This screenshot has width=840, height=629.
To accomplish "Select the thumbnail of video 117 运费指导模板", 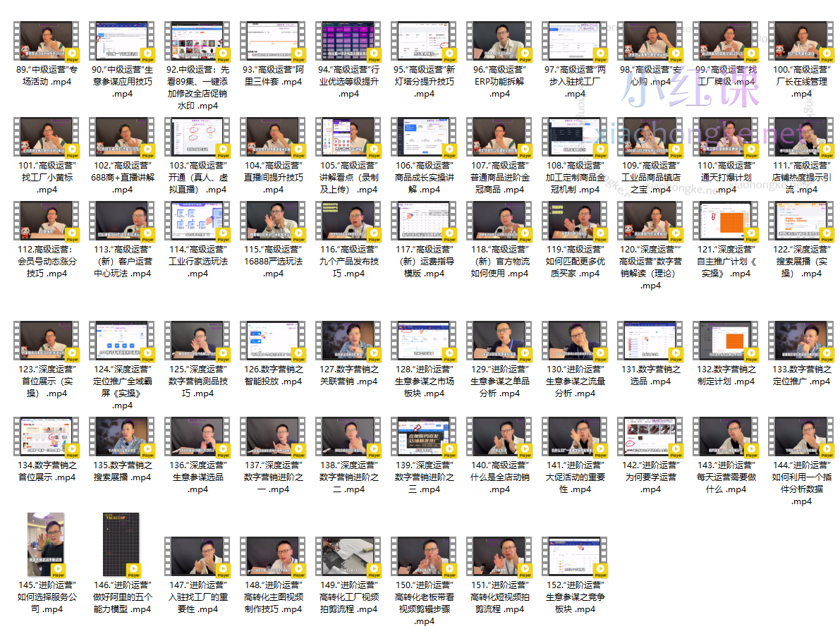I will (x=423, y=221).
